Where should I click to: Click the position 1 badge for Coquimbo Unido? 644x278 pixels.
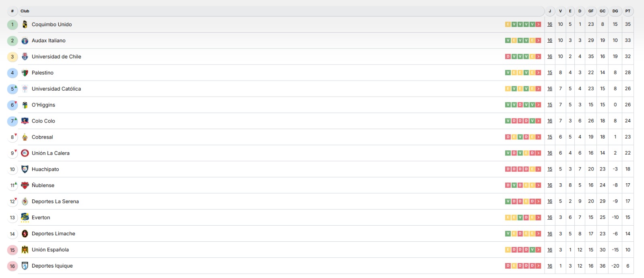pyautogui.click(x=12, y=25)
